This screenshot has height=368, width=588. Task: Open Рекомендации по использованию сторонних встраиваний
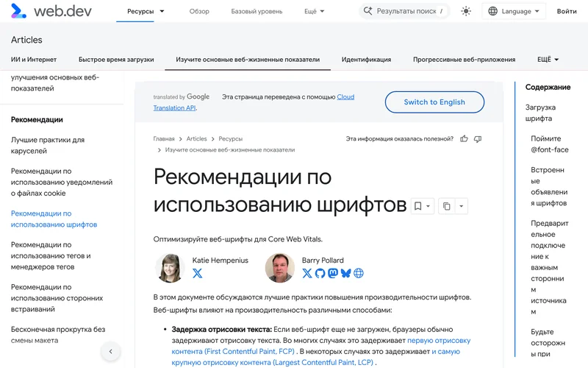(57, 298)
